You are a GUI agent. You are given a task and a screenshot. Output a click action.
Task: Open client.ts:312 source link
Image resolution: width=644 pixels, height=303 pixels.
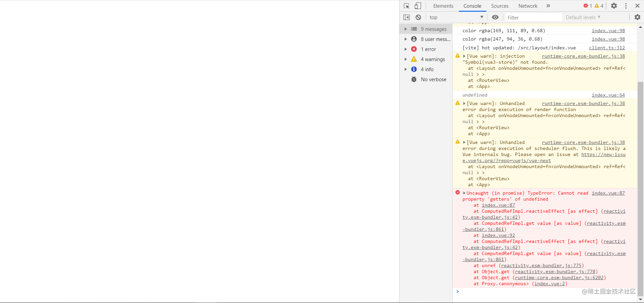tap(607, 48)
